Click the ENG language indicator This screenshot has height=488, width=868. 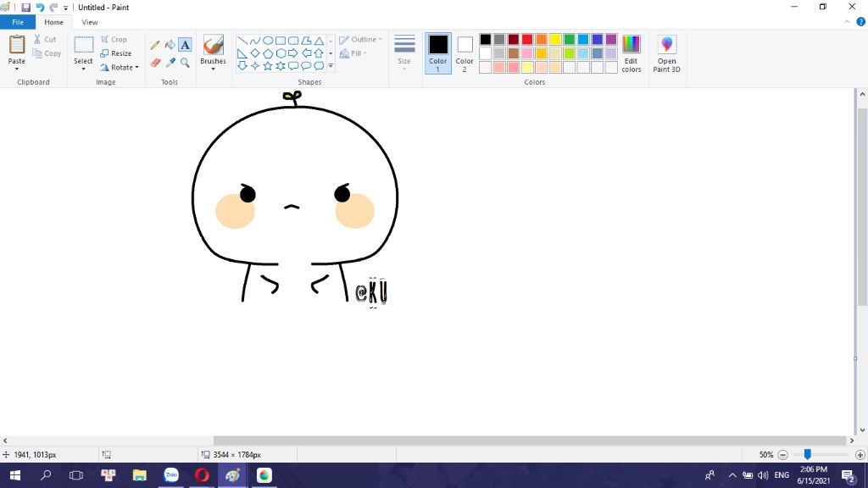[x=782, y=475]
